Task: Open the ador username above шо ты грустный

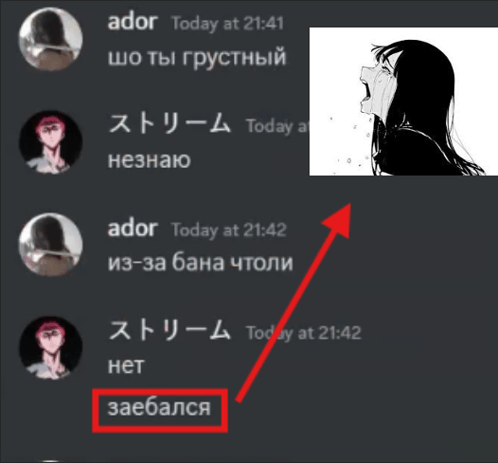Action: (x=132, y=22)
